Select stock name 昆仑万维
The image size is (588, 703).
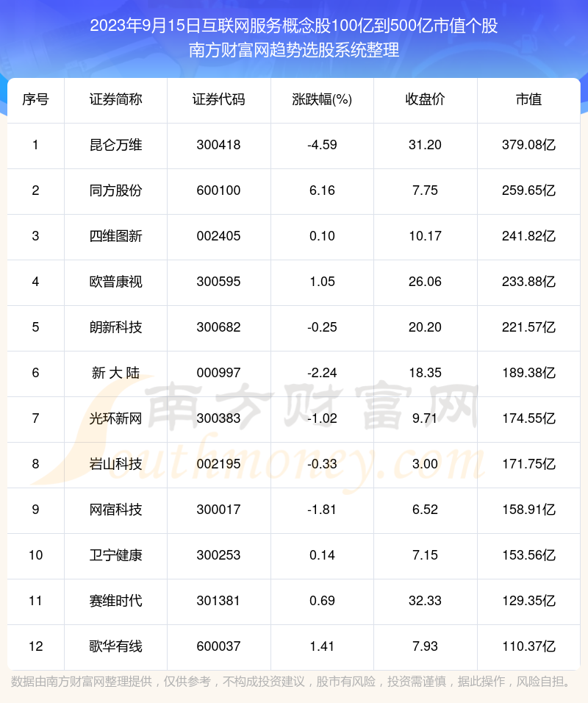(115, 145)
